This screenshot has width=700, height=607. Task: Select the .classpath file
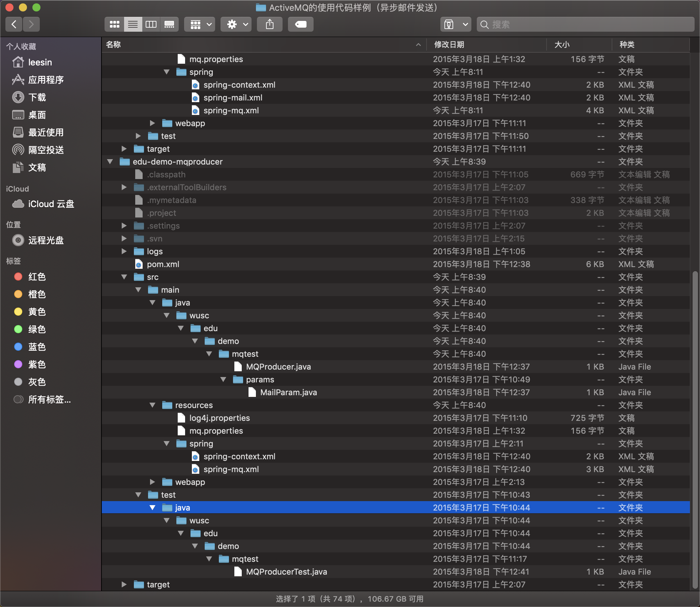coord(396,174)
